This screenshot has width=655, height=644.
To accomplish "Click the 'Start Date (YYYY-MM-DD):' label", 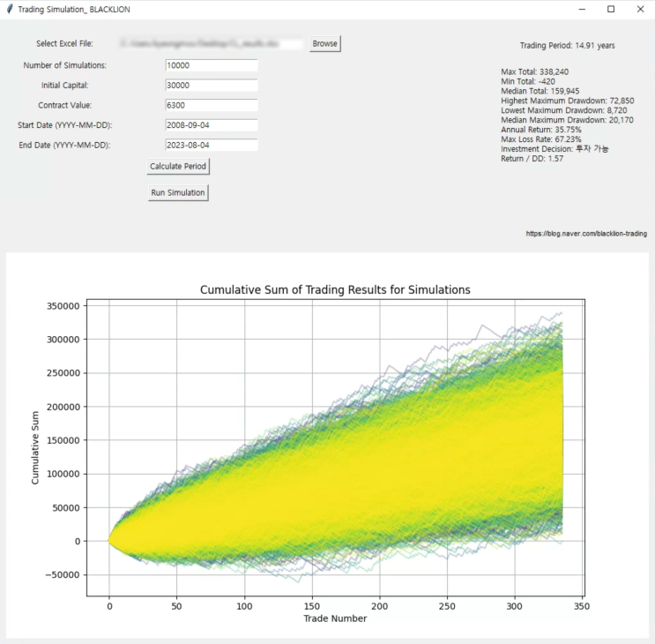I will click(64, 125).
